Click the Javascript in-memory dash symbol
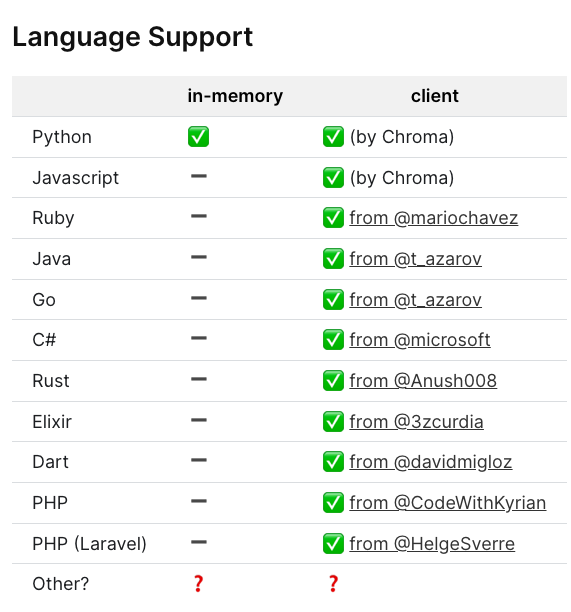The height and width of the screenshot is (612, 571). pyautogui.click(x=199, y=176)
